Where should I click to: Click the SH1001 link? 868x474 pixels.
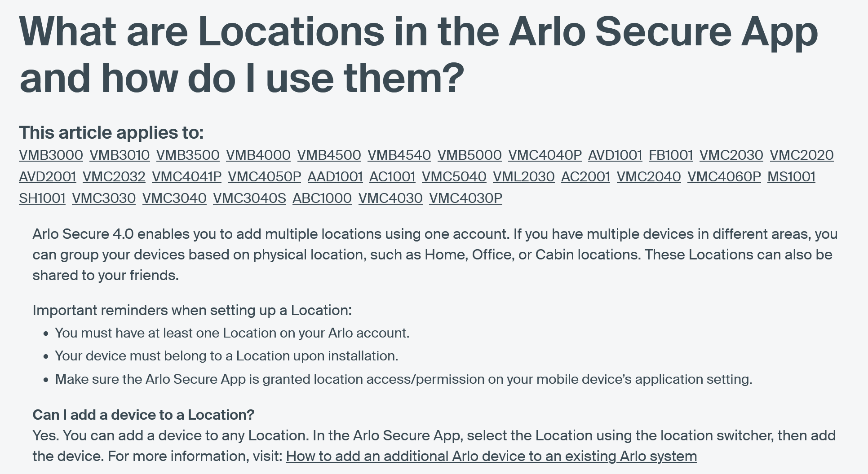point(42,198)
